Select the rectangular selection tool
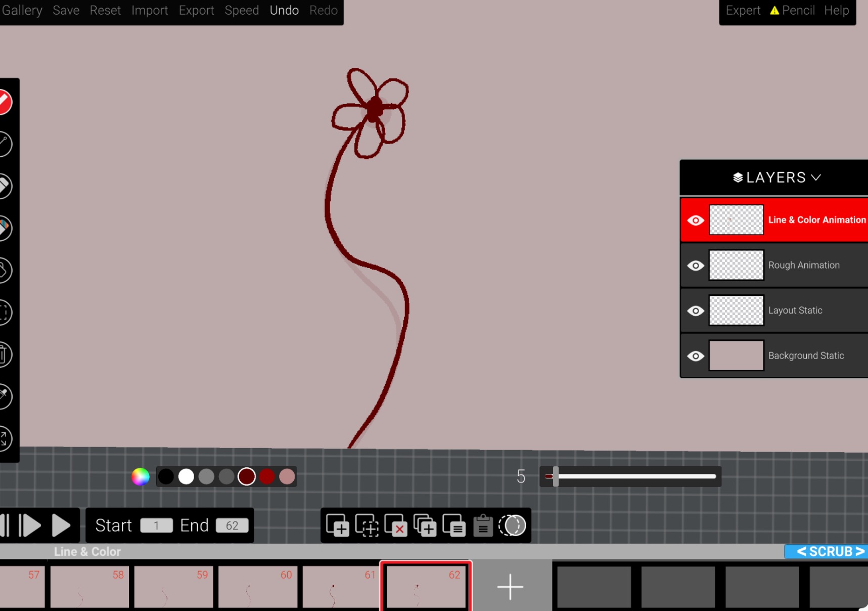Image resolution: width=868 pixels, height=611 pixels. tap(4, 313)
